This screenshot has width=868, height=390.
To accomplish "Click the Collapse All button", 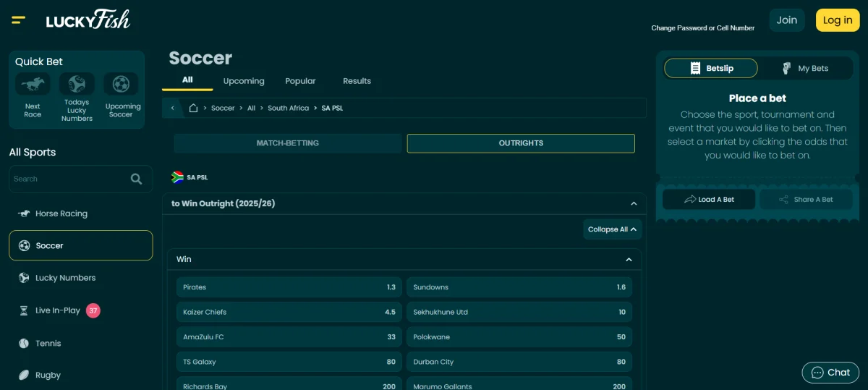I will click(612, 229).
